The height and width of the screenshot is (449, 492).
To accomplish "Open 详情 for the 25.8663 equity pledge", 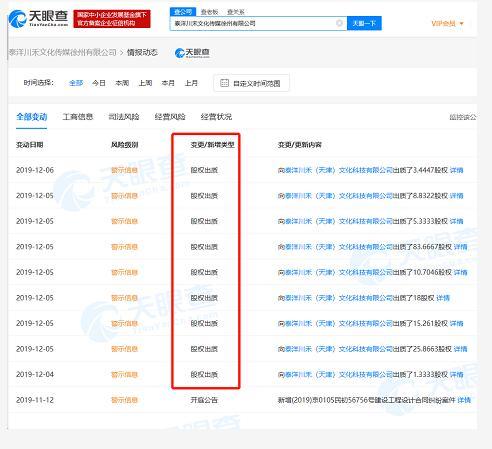I will click(x=460, y=349).
